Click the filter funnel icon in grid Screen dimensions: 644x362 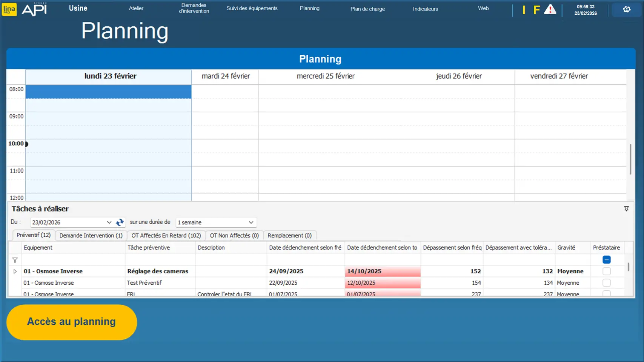tap(15, 260)
